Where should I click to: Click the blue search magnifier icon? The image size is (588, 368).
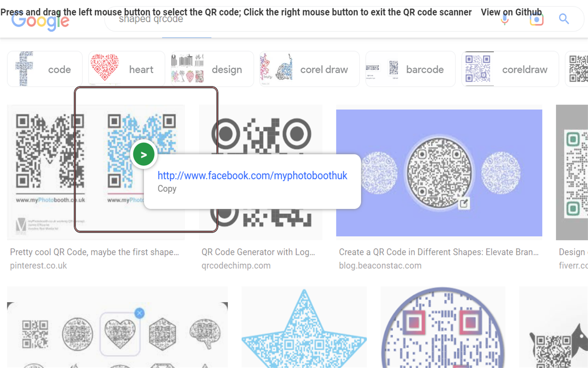click(564, 19)
